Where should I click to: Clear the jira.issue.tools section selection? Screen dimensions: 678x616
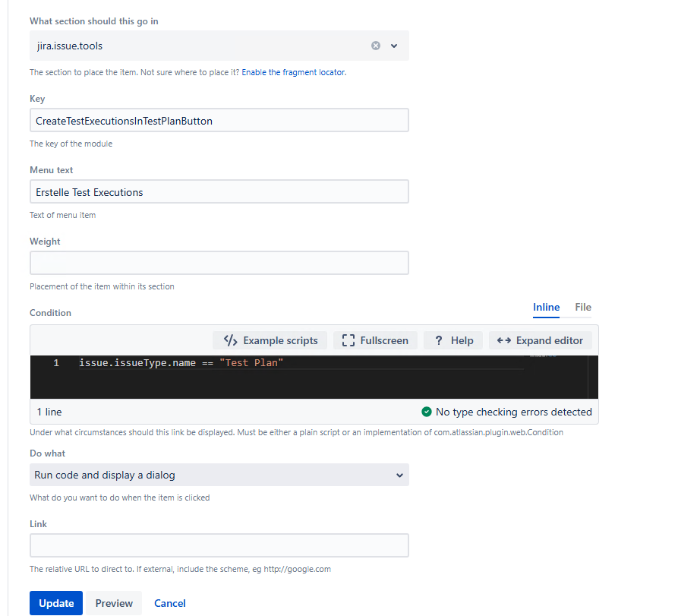point(375,46)
